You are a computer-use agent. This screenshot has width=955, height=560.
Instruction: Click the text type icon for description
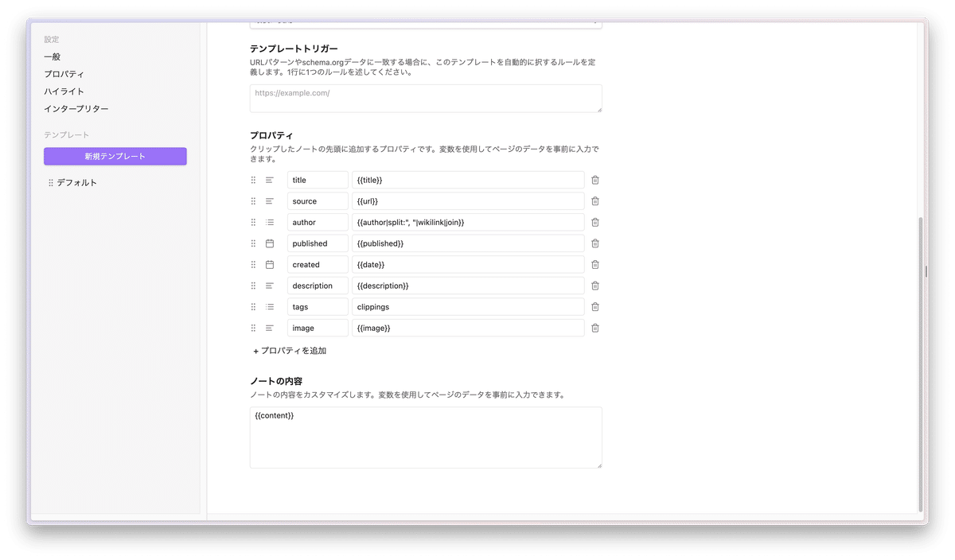point(270,285)
